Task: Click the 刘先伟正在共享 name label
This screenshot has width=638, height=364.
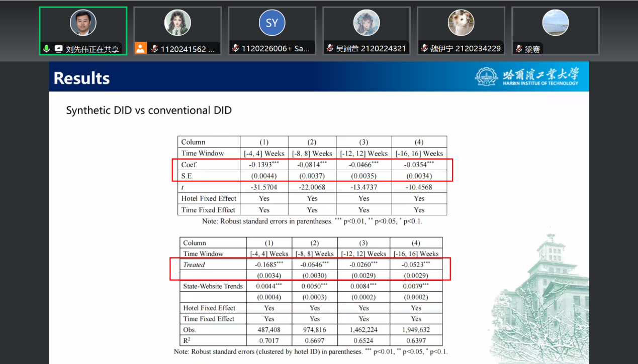Action: (x=93, y=49)
